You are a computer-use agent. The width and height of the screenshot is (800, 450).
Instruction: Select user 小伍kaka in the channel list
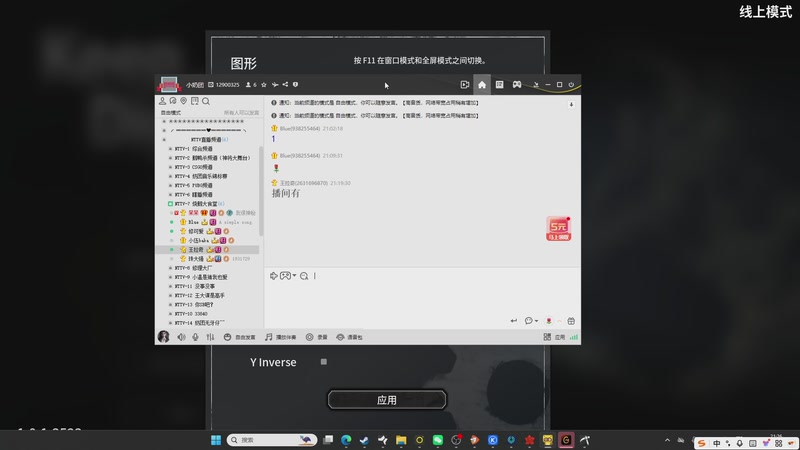tap(207, 240)
